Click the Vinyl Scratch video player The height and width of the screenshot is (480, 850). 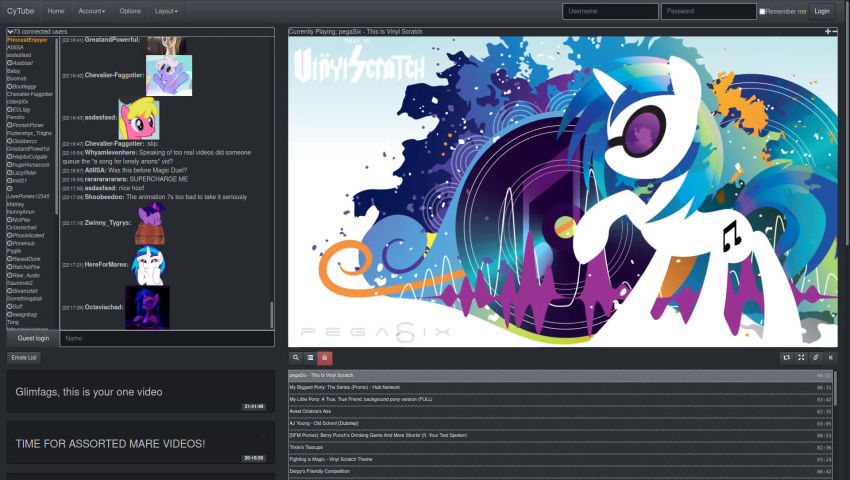click(x=563, y=191)
